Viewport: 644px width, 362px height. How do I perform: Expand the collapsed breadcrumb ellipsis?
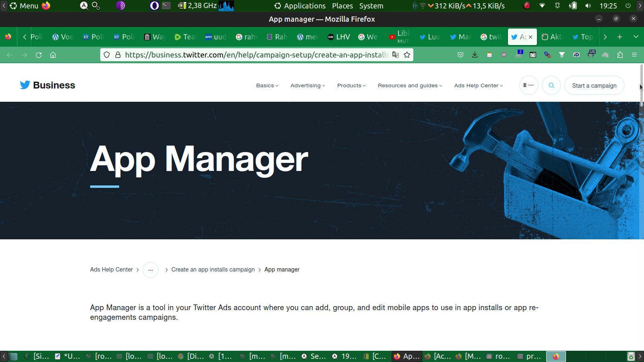[x=151, y=270]
